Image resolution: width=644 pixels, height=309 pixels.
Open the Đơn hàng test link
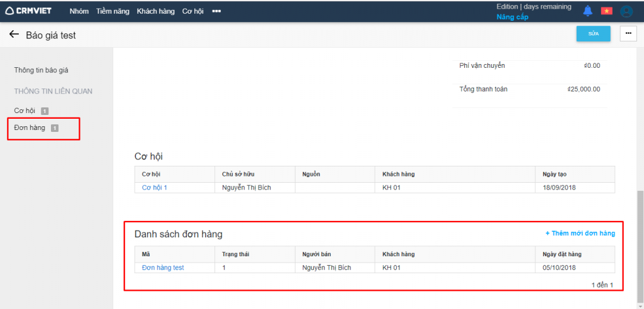[162, 268]
